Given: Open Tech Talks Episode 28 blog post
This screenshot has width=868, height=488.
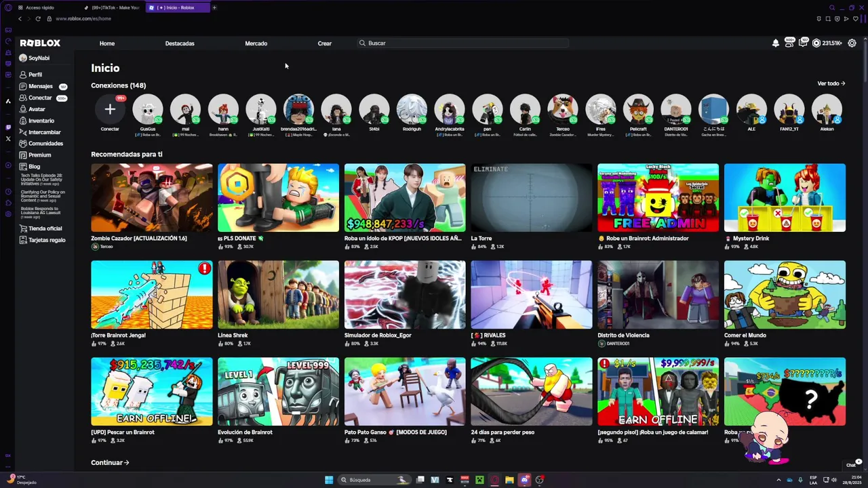Looking at the screenshot, I should click(x=41, y=180).
